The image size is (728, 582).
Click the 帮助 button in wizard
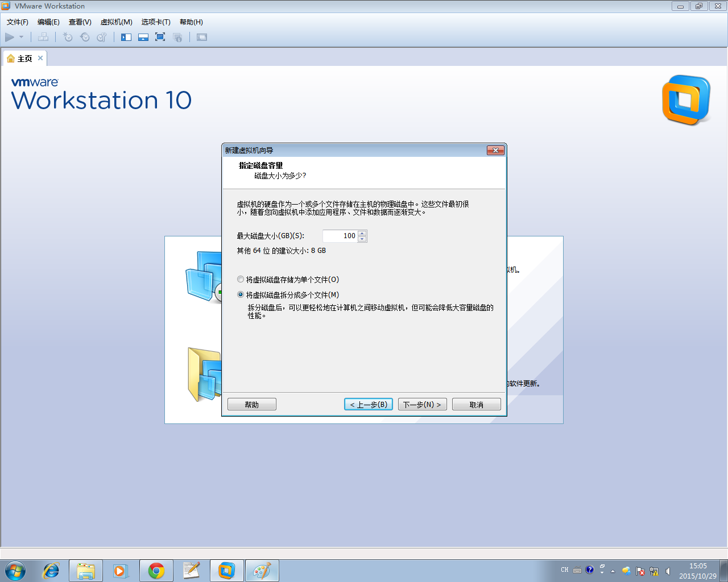(252, 404)
